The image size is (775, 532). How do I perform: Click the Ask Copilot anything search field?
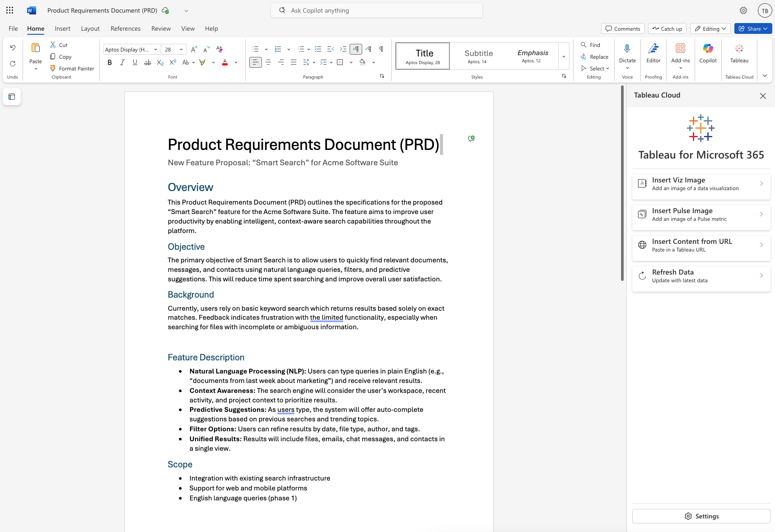[x=376, y=10]
